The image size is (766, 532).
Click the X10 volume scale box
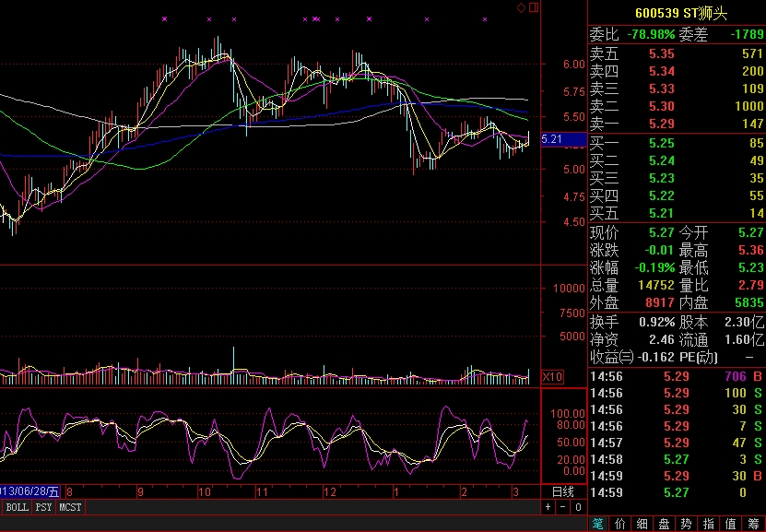552,377
